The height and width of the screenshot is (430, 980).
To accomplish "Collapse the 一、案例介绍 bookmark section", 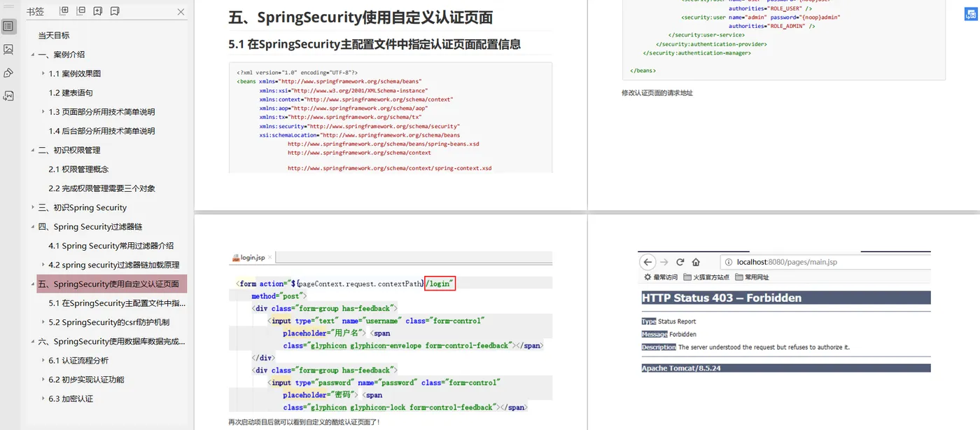I will pos(32,55).
